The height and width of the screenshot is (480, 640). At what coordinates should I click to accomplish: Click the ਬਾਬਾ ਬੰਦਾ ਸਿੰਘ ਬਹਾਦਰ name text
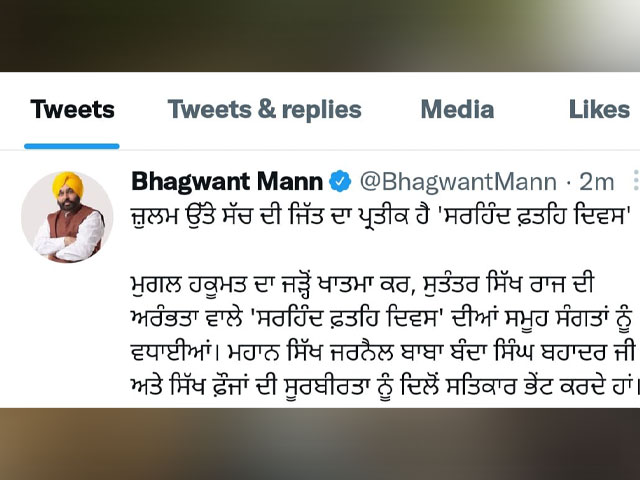pyautogui.click(x=507, y=353)
